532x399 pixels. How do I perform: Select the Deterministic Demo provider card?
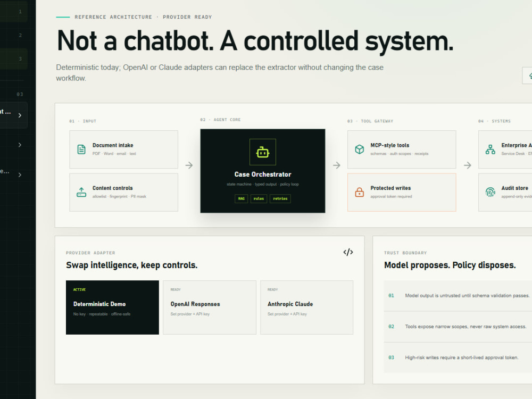(112, 307)
